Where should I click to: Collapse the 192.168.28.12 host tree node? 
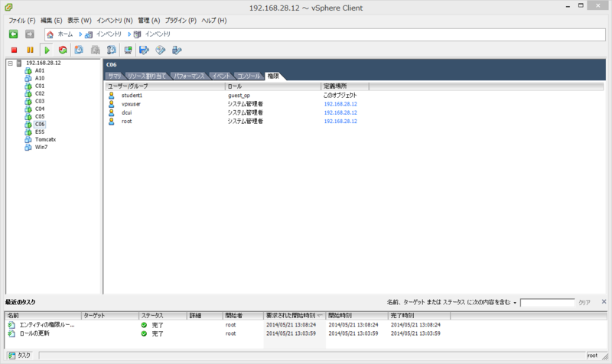pyautogui.click(x=10, y=63)
